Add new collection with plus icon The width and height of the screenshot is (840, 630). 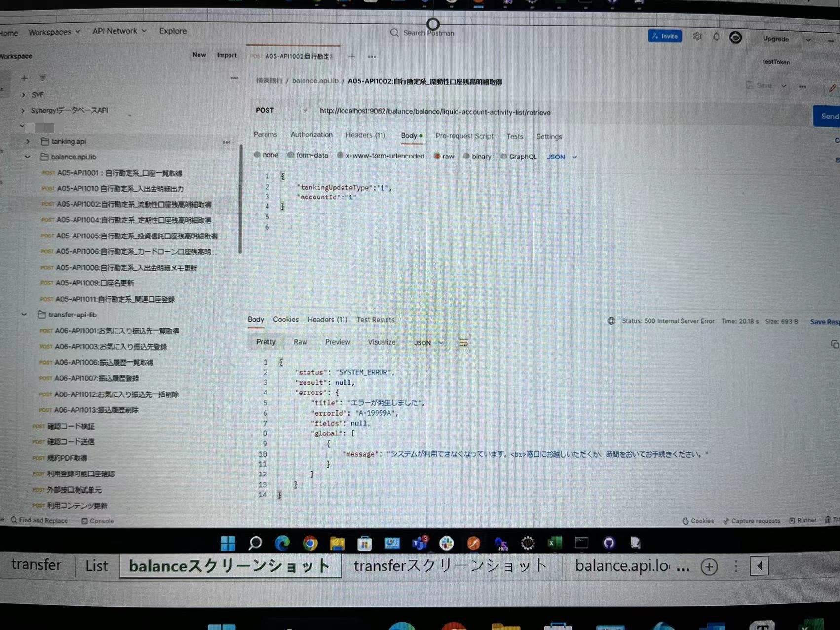24,78
